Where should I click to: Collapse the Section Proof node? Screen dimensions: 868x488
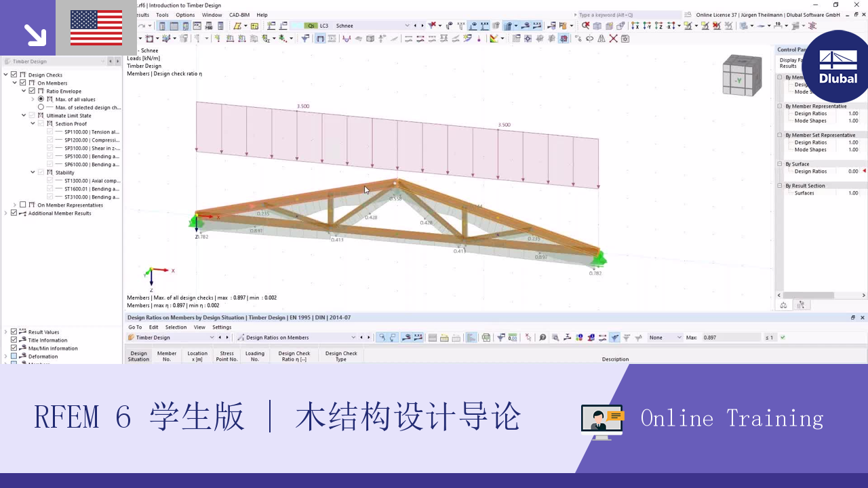tap(33, 123)
